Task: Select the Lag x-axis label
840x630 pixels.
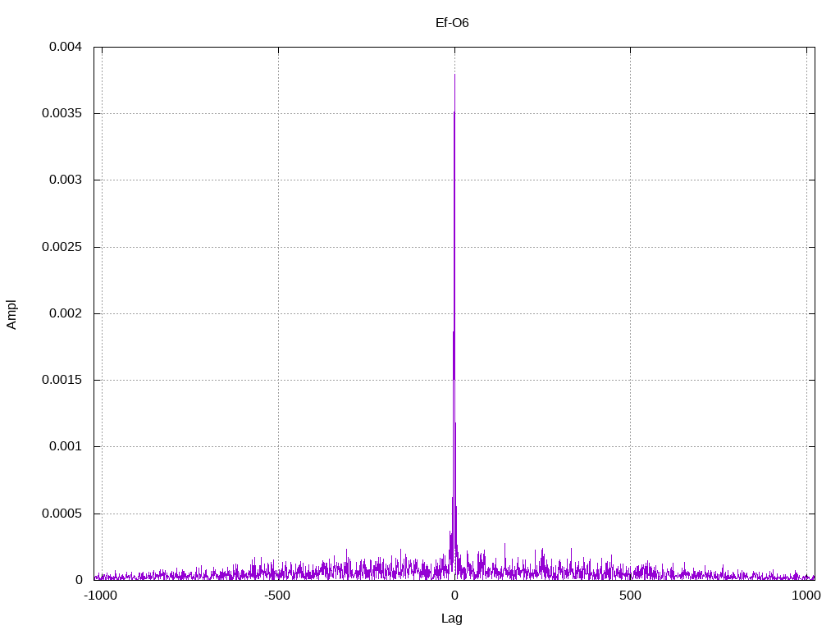Action: [452, 619]
